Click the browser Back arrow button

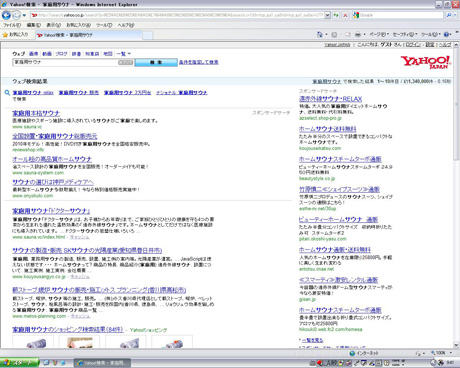tap(6, 15)
